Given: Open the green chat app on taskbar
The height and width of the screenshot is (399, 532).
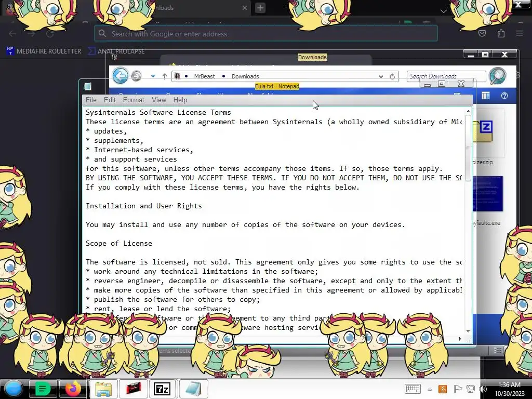Looking at the screenshot, I should click(x=43, y=389).
